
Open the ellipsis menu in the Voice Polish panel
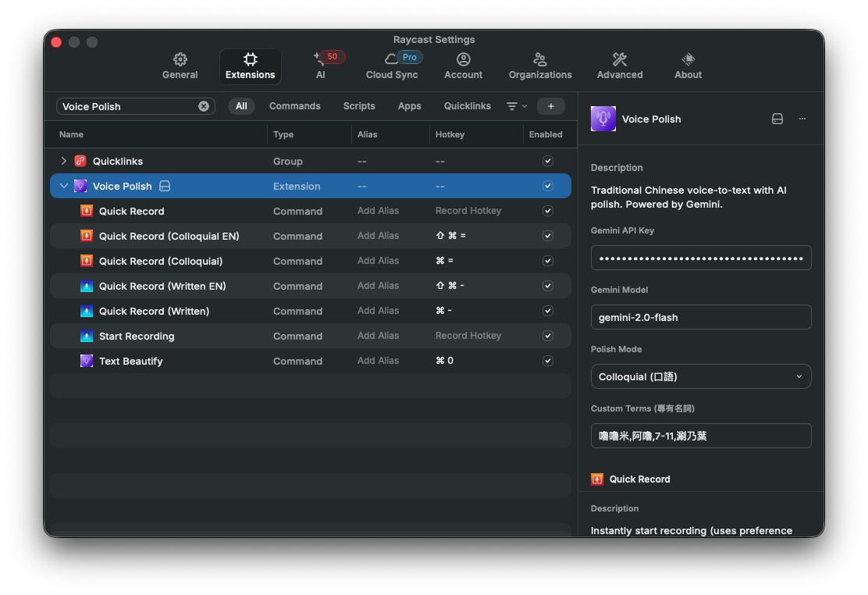802,119
